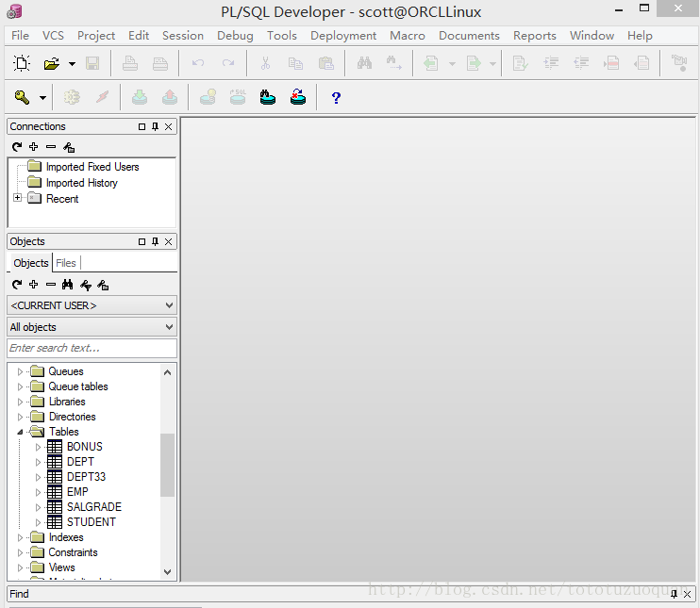This screenshot has height=608, width=700.
Task: Expand the BONUS table node
Action: [x=38, y=447]
